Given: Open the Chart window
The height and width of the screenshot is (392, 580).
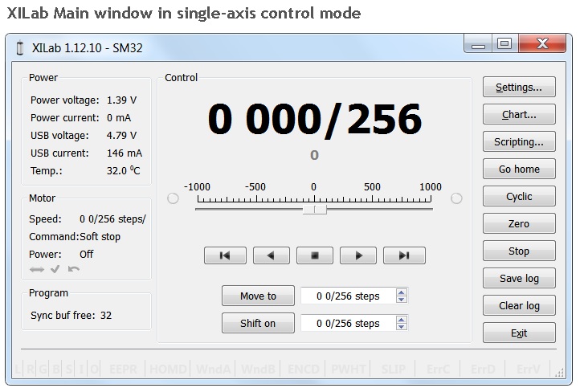Looking at the screenshot, I should 519,115.
